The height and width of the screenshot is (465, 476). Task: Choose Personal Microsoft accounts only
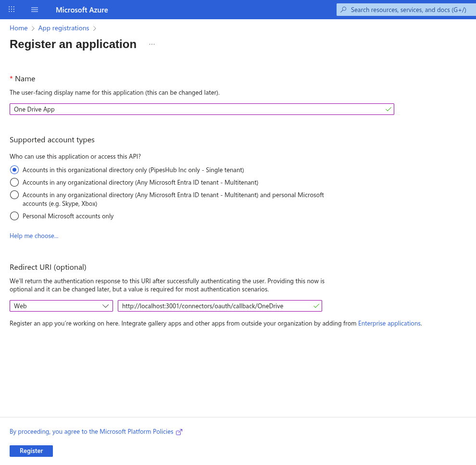[14, 216]
